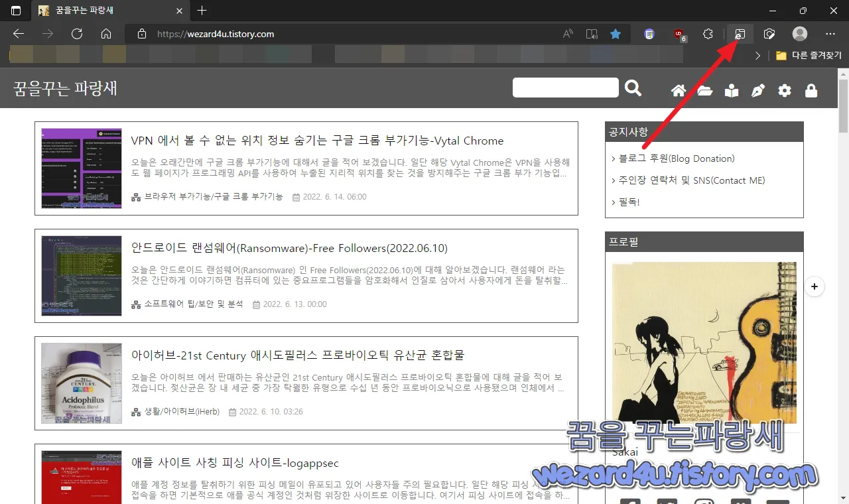Click the login lock icon on the blog header
The image size is (849, 504).
pyautogui.click(x=811, y=91)
